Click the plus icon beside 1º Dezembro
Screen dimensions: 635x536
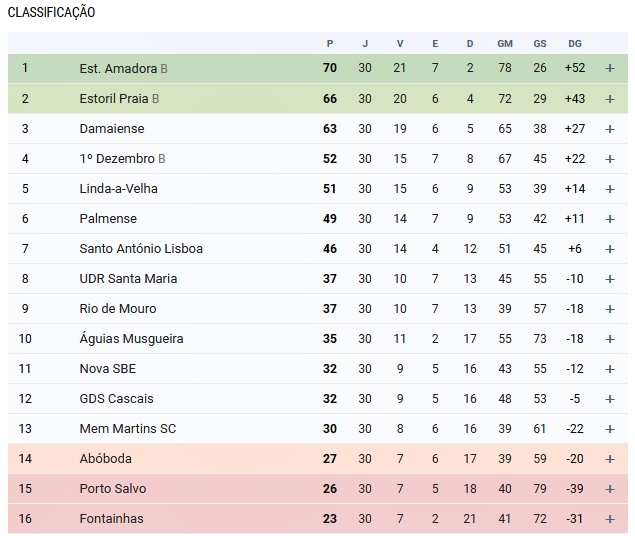click(x=610, y=159)
